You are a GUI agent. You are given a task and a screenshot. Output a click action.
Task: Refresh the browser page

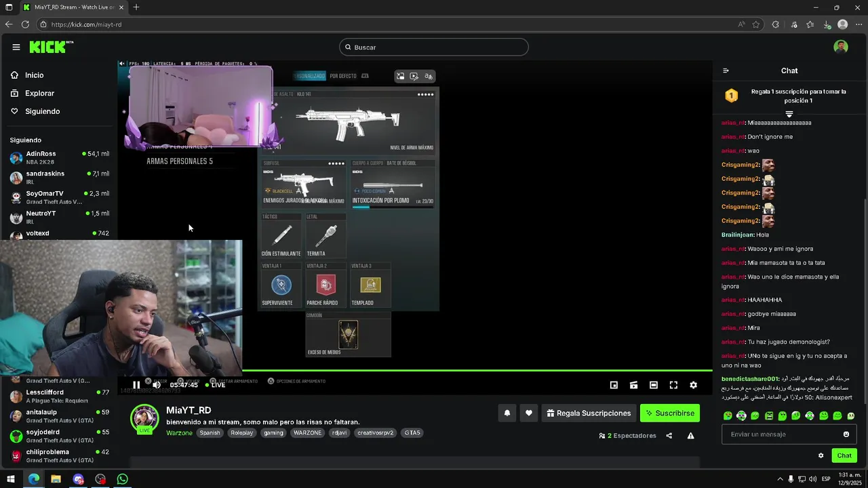point(25,24)
